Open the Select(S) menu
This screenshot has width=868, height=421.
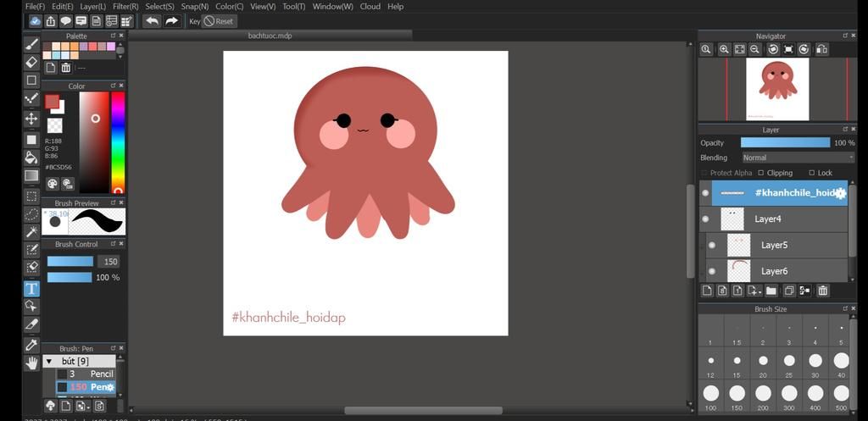pos(159,7)
